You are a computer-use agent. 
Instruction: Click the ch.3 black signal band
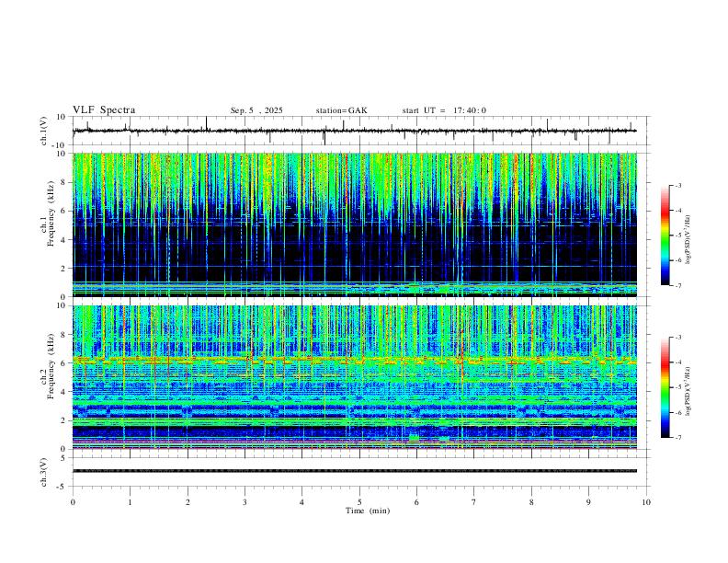(x=354, y=471)
